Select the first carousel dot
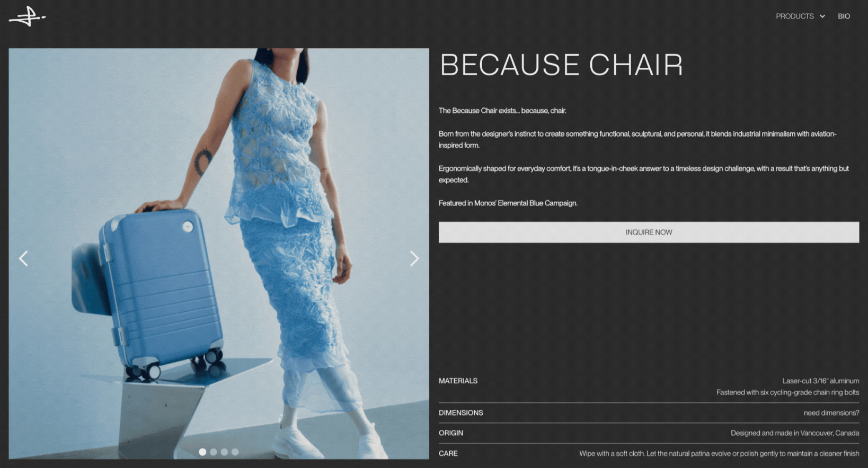868x468 pixels. click(202, 452)
